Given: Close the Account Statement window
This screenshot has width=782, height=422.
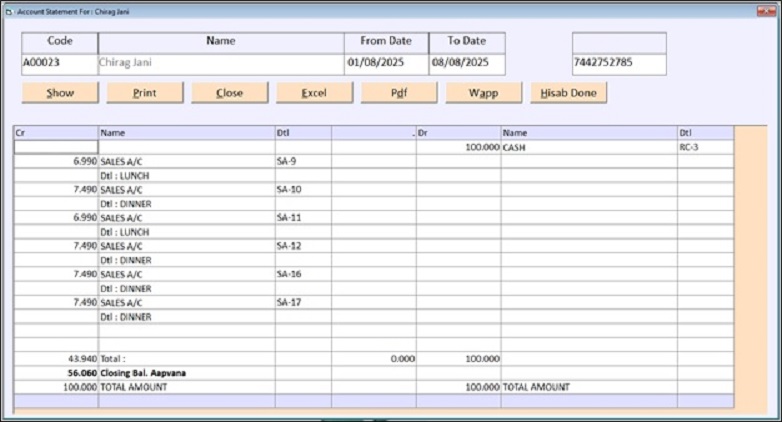Looking at the screenshot, I should tap(766, 11).
